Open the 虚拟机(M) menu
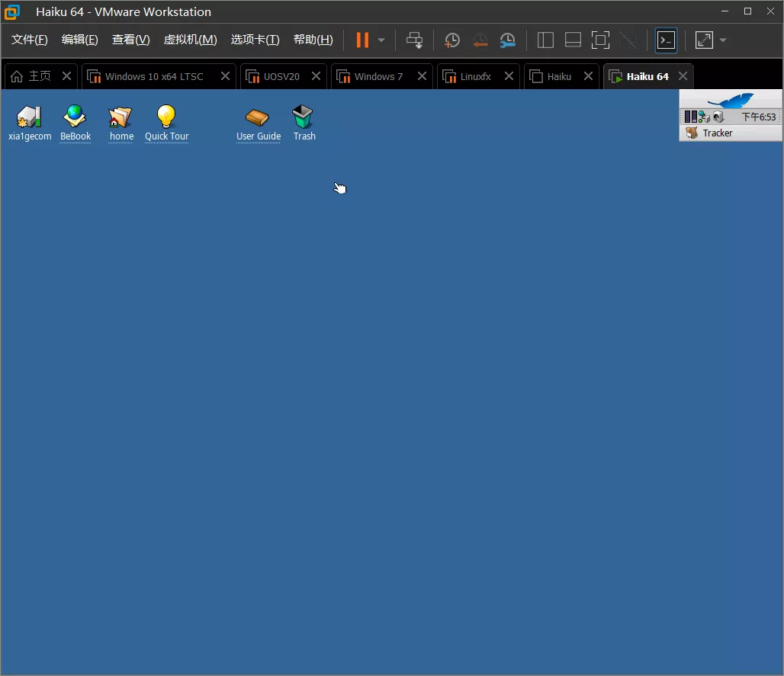This screenshot has width=784, height=676. click(190, 40)
